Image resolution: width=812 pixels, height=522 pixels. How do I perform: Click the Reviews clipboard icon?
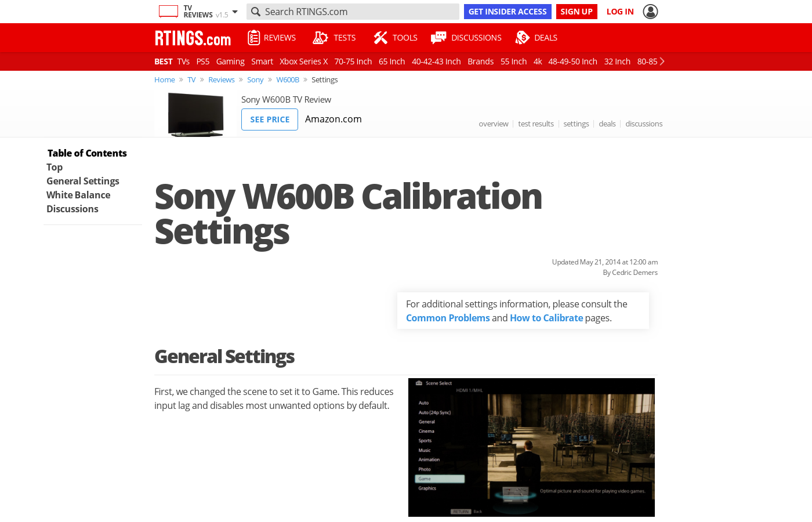(253, 38)
